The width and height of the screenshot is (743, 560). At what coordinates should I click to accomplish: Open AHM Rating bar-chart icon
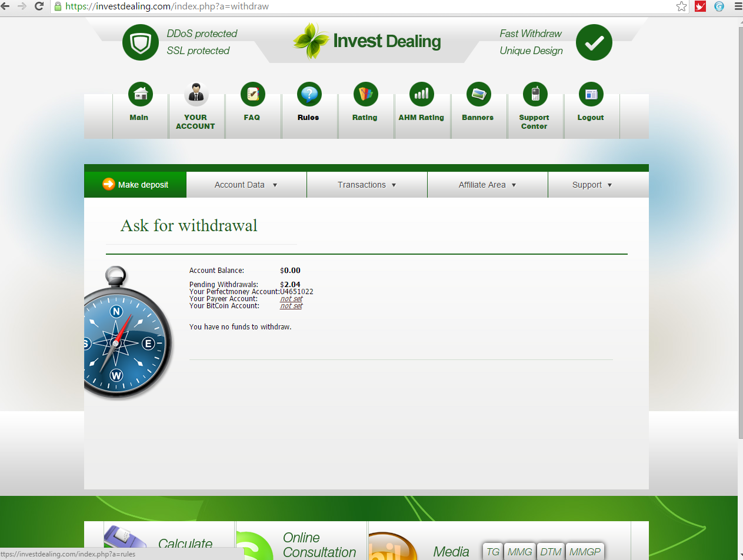pos(422,94)
